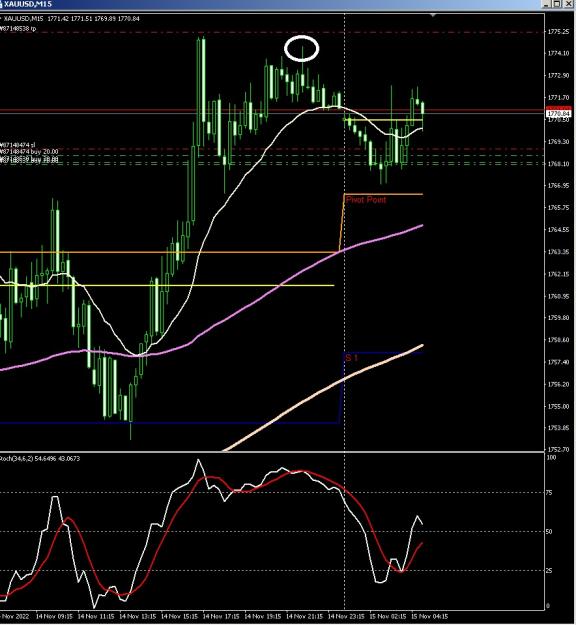The height and width of the screenshot is (625, 576).
Task: Click the XAUUSD,M15 OHLC info text
Action: click(72, 18)
